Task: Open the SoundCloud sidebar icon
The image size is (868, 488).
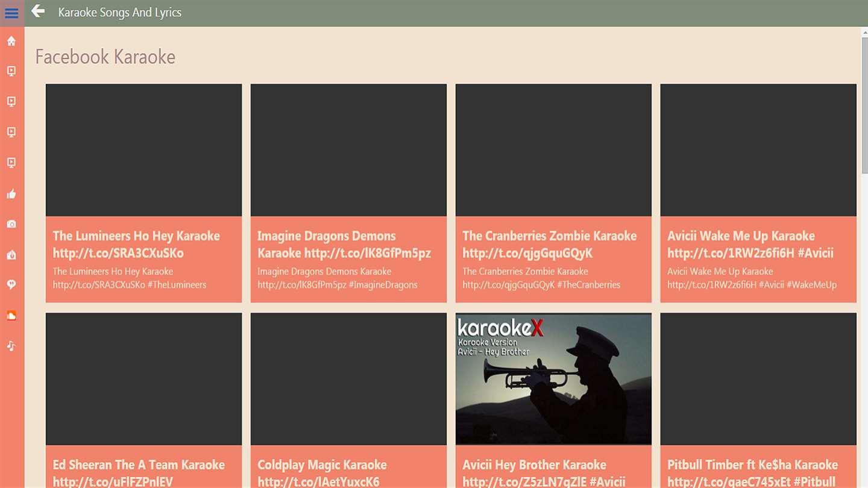Action: coord(11,316)
